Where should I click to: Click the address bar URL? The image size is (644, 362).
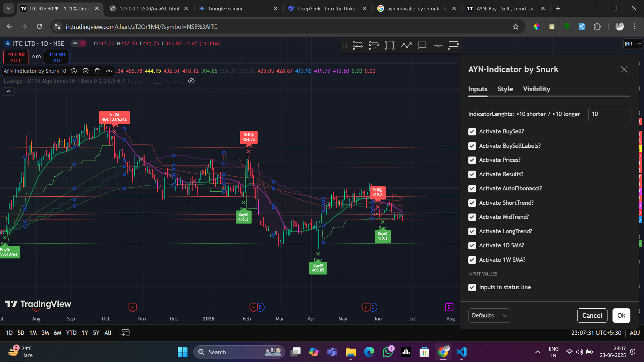(141, 26)
